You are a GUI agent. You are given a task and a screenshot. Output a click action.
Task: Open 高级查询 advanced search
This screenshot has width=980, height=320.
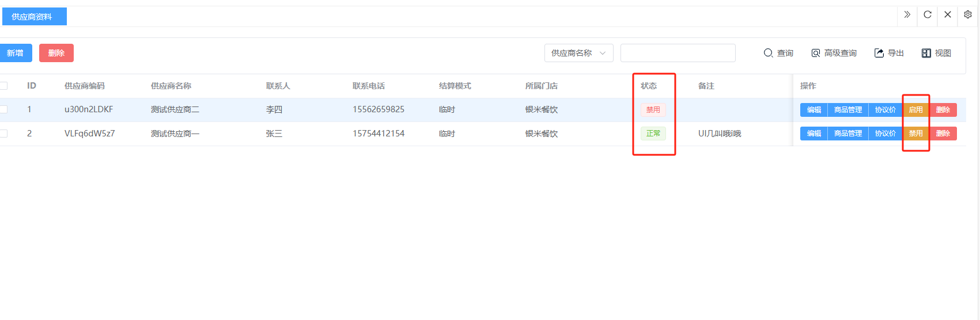tap(834, 53)
